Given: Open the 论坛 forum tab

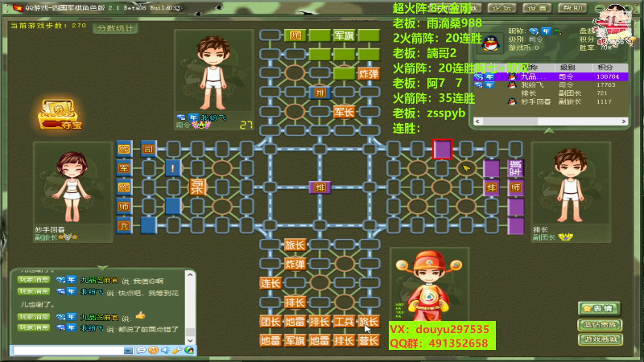Looking at the screenshot, I should pyautogui.click(x=502, y=8).
